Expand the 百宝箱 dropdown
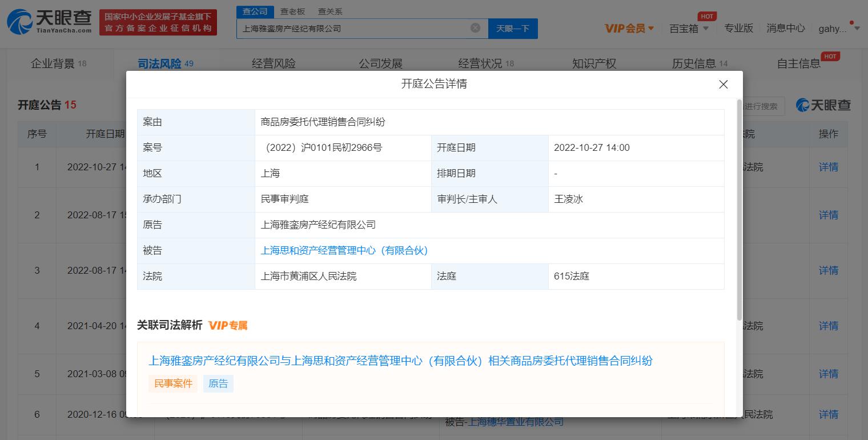 689,28
